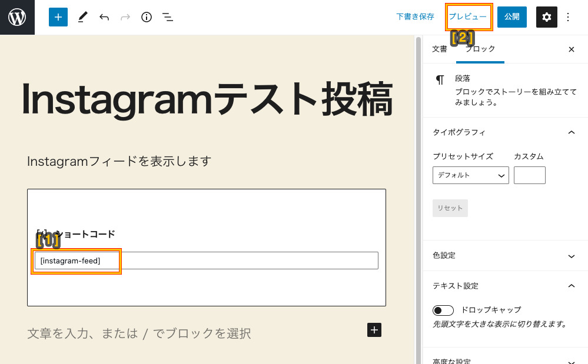Click the blue add block inserter button
Viewport: 588px width, 364px height.
pos(58,17)
